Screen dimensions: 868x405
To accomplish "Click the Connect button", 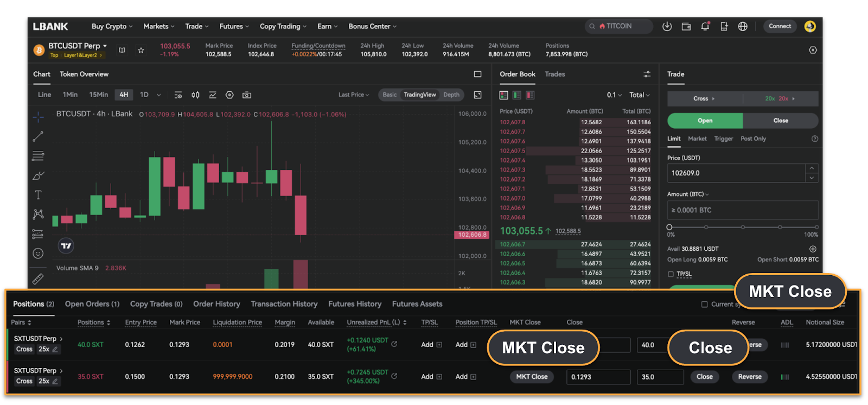I will pyautogui.click(x=780, y=26).
